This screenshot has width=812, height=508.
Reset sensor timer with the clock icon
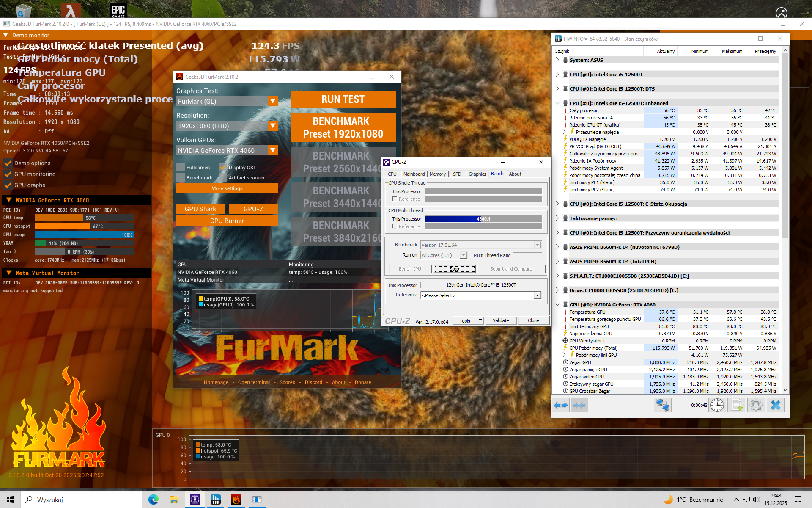click(x=717, y=405)
